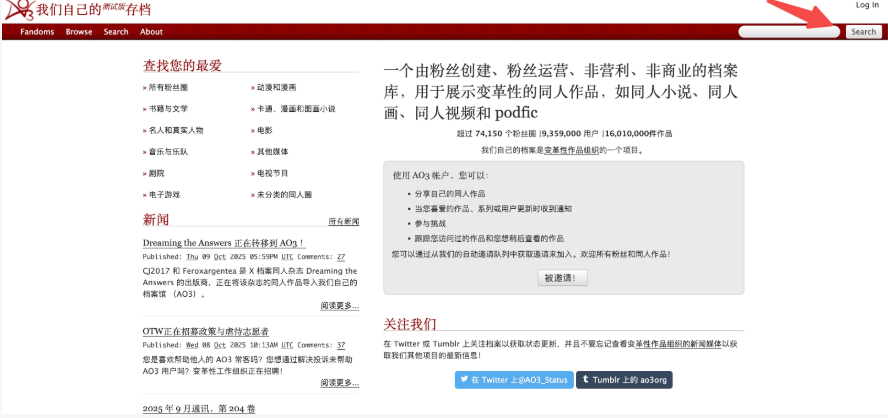Viewport: 888px width, 418px height.
Task: Open the Fandoms menu
Action: click(x=37, y=32)
